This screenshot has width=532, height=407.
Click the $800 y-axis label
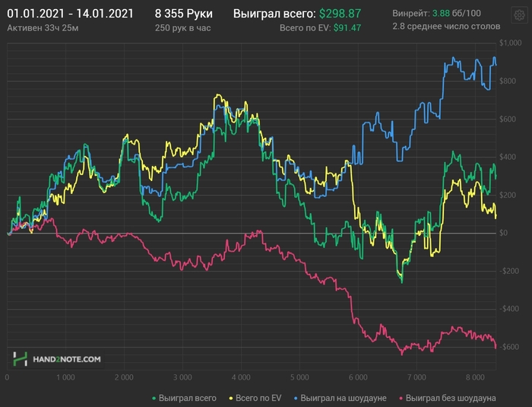click(508, 81)
